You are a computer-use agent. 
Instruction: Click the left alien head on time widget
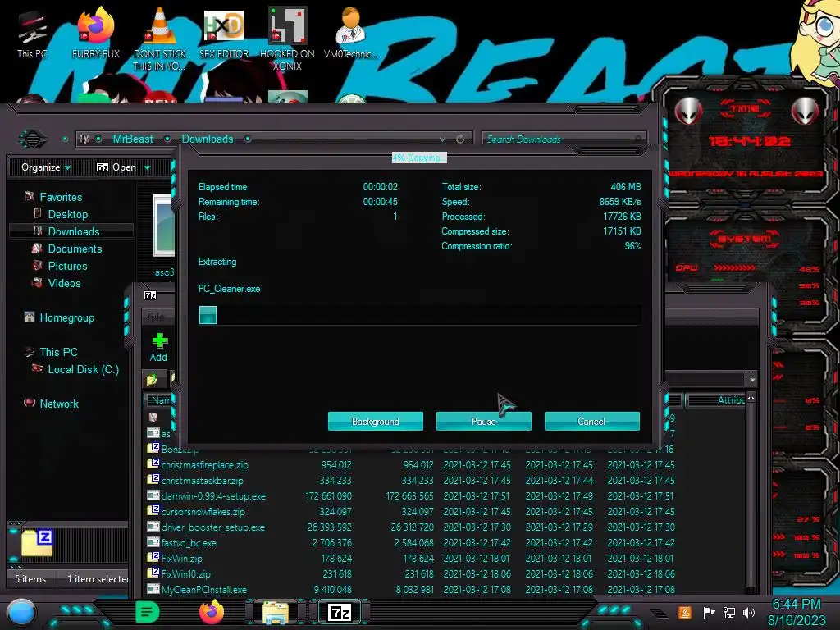coord(688,111)
